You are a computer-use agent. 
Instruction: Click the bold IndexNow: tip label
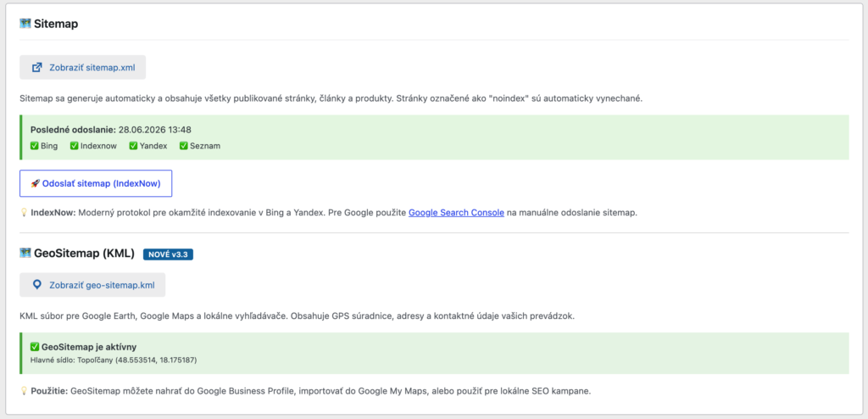pos(53,212)
